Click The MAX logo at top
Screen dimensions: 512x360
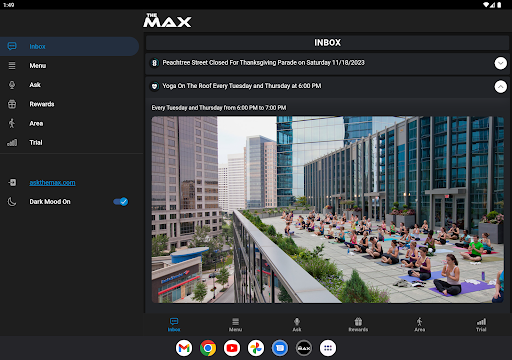click(167, 20)
